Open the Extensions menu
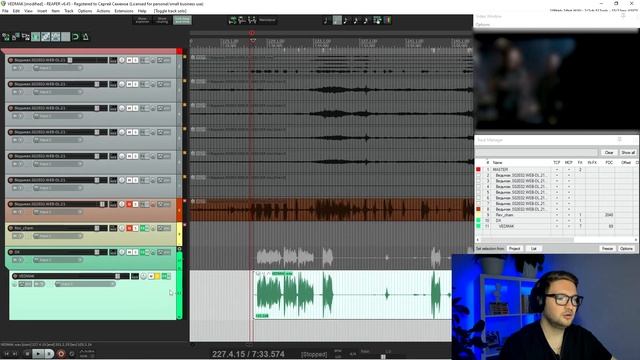 (124, 11)
